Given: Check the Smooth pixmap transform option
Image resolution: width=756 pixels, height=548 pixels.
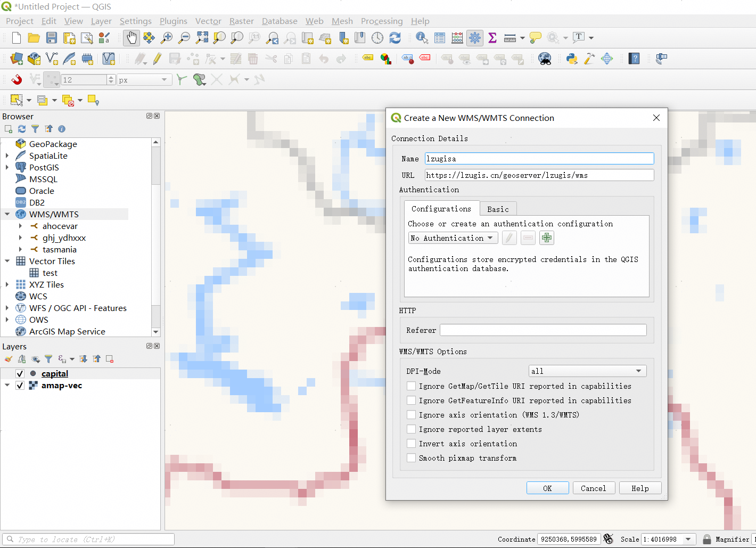Looking at the screenshot, I should click(411, 458).
